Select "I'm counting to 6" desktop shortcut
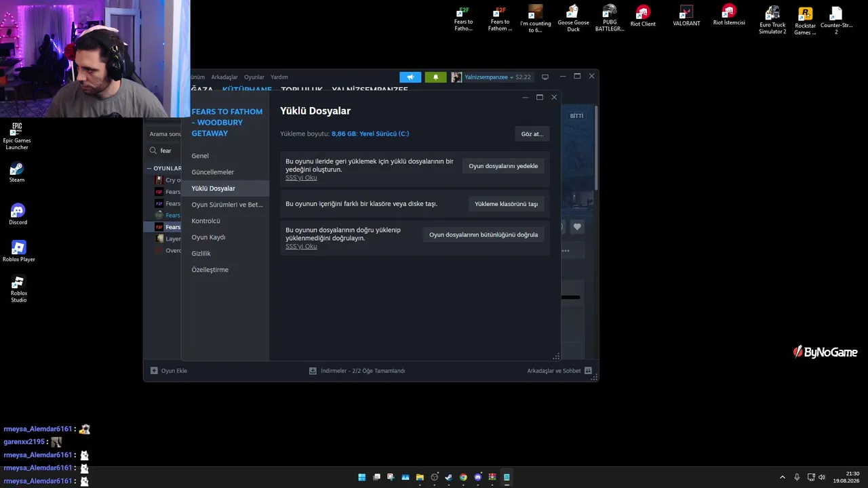 click(535, 18)
